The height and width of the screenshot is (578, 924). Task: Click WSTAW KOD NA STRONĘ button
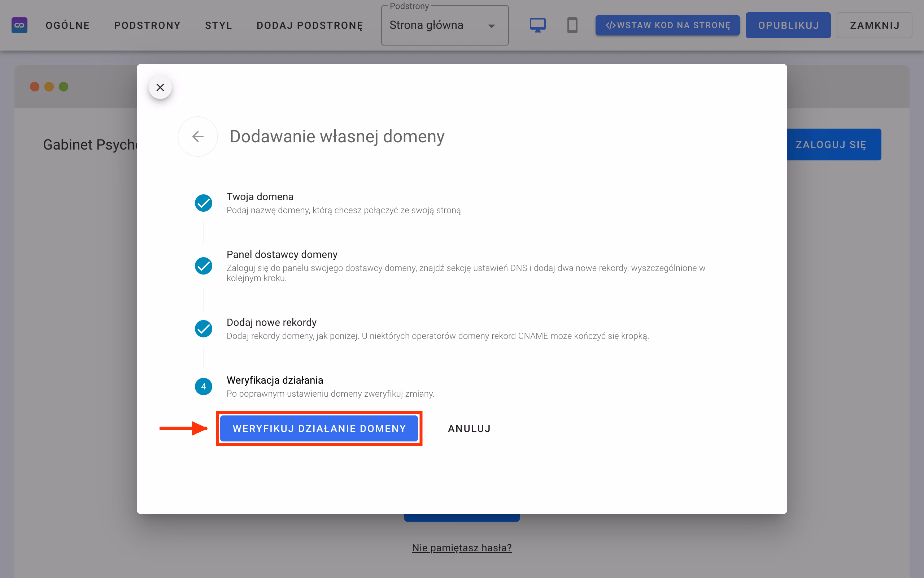click(667, 25)
